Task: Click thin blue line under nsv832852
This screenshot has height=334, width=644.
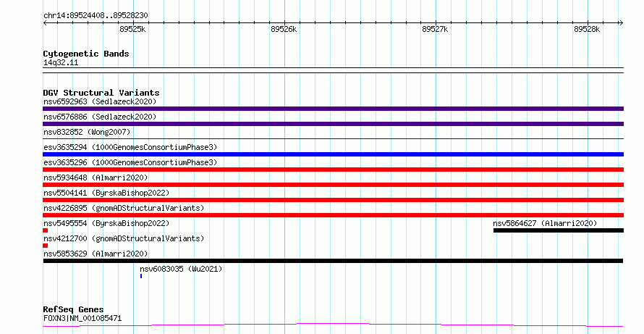Action: pyautogui.click(x=333, y=139)
